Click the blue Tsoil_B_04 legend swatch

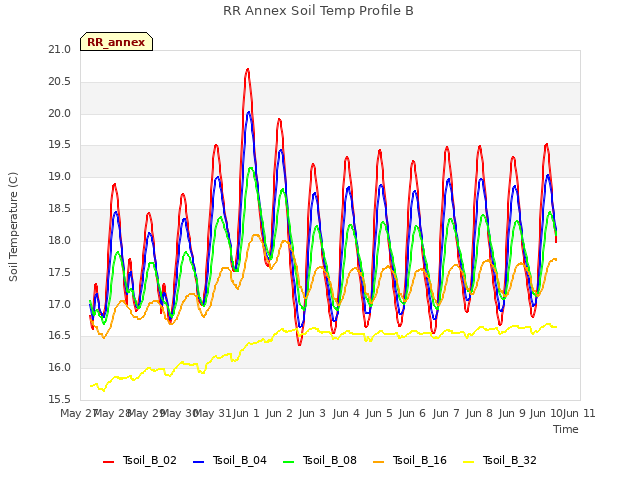click(198, 462)
